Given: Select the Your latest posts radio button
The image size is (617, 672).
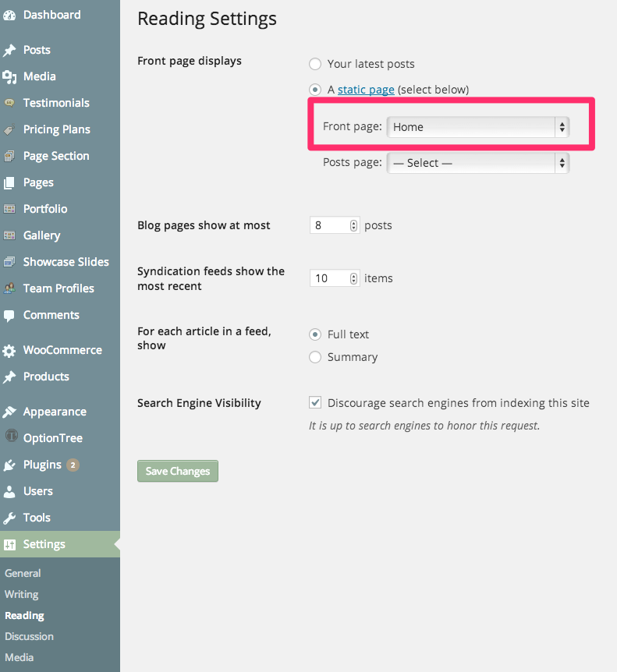Looking at the screenshot, I should click(x=315, y=64).
